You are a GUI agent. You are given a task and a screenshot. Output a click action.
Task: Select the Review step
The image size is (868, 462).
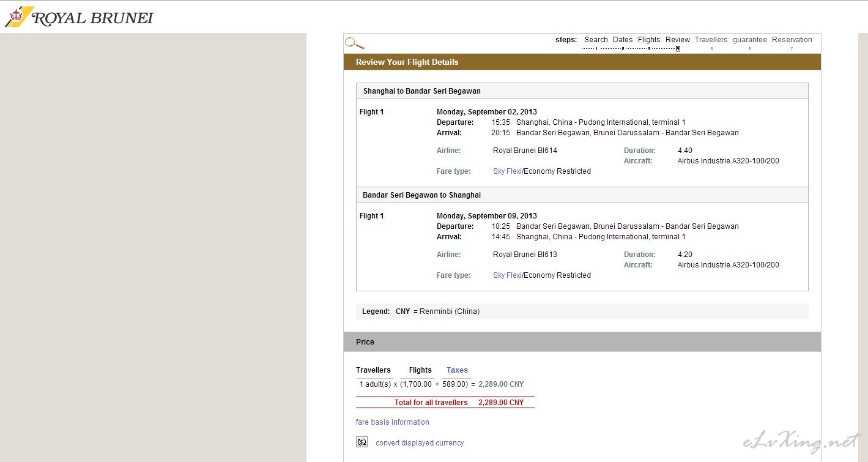click(678, 40)
